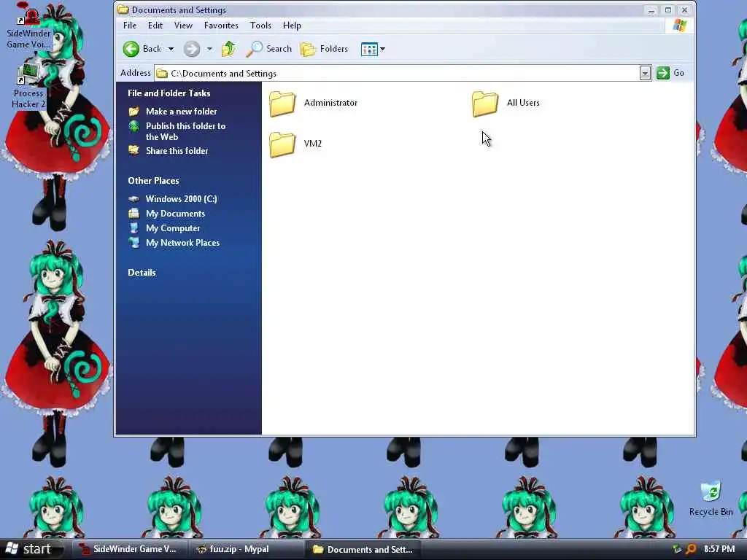Image resolution: width=747 pixels, height=560 pixels.
Task: Click Share this folder
Action: pos(177,151)
